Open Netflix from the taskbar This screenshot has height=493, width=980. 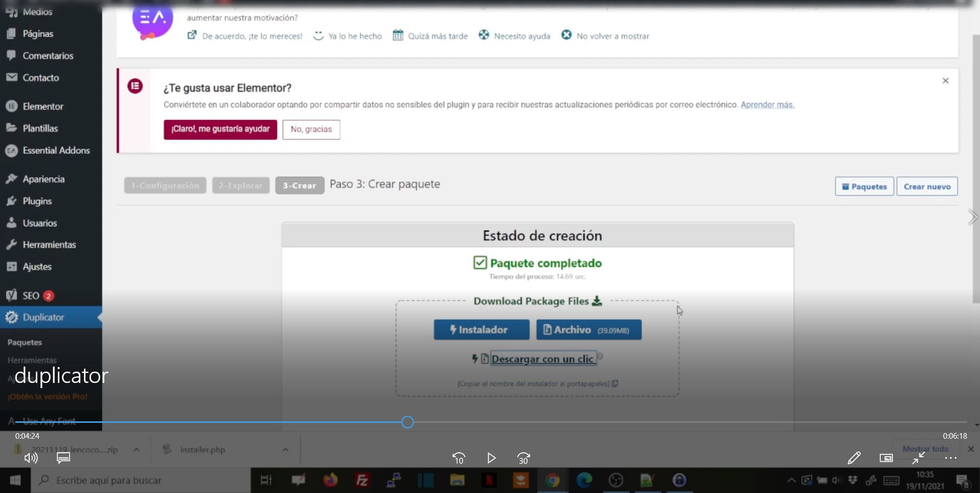tap(489, 480)
